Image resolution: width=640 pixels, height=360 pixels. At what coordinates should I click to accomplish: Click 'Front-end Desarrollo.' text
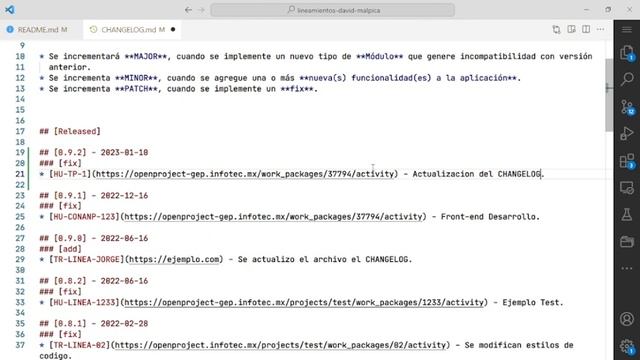click(x=490, y=217)
